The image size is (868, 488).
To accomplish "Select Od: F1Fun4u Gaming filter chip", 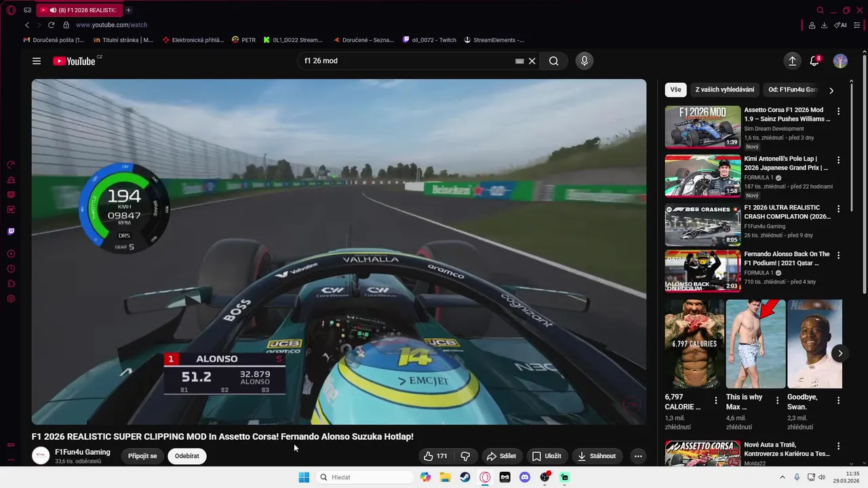I will (793, 89).
